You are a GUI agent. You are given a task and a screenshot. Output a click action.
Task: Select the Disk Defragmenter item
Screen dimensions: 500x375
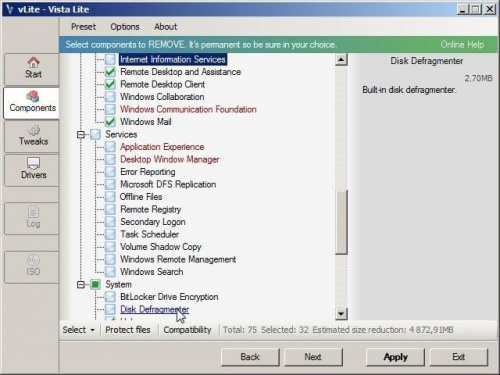[155, 309]
